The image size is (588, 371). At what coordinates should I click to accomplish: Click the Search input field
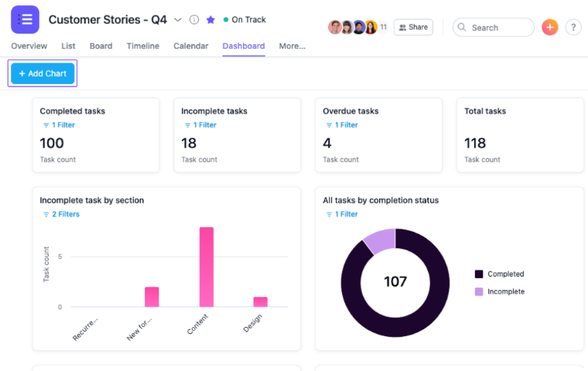tap(494, 27)
